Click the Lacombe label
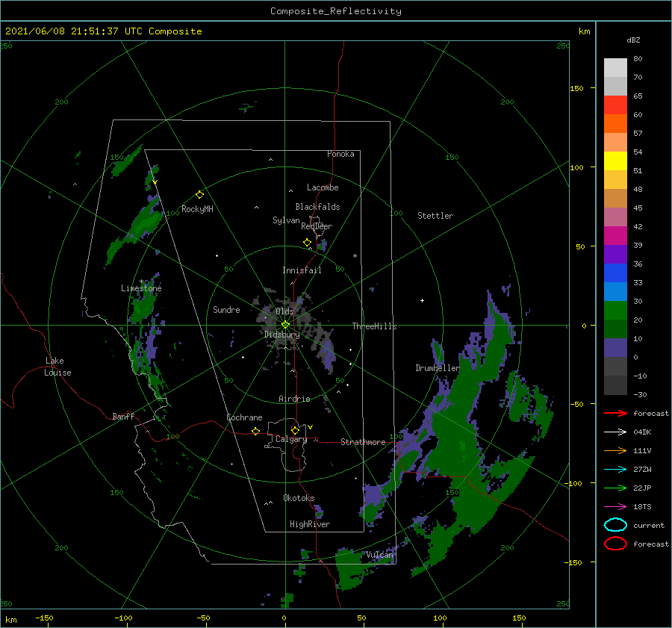This screenshot has height=628, width=672. coord(323,187)
